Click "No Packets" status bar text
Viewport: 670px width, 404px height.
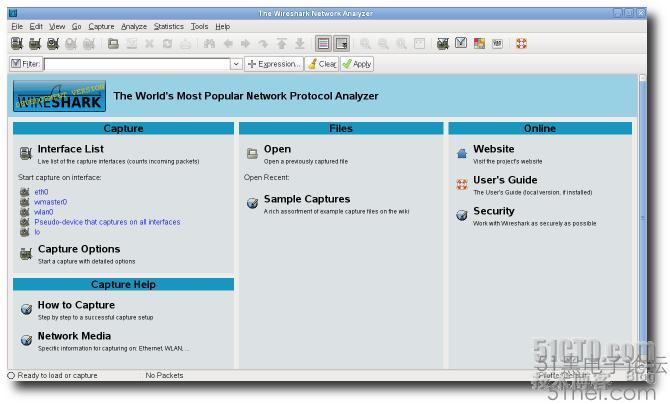point(164,375)
